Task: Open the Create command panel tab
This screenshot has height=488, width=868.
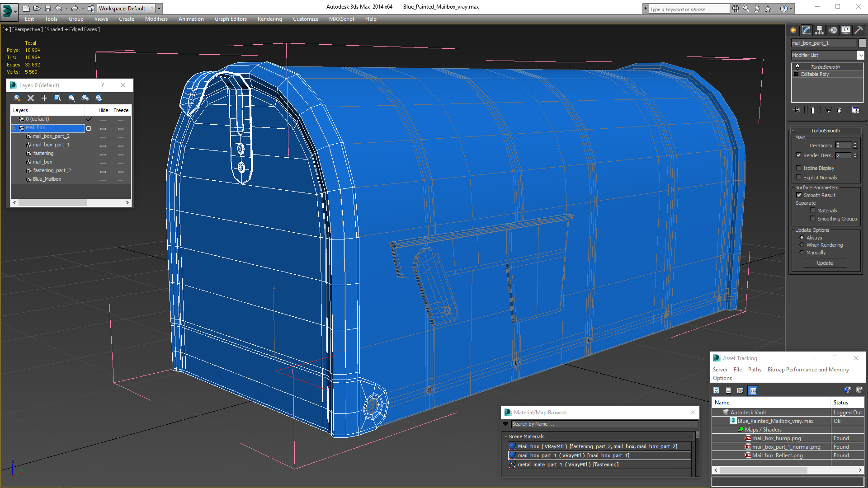Action: coord(793,30)
